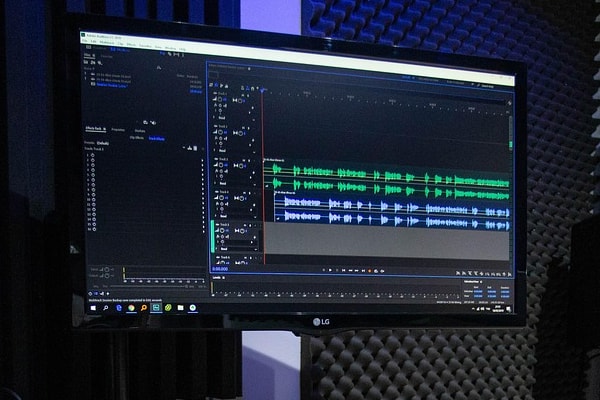Open Google Chrome from the taskbar

point(132,307)
